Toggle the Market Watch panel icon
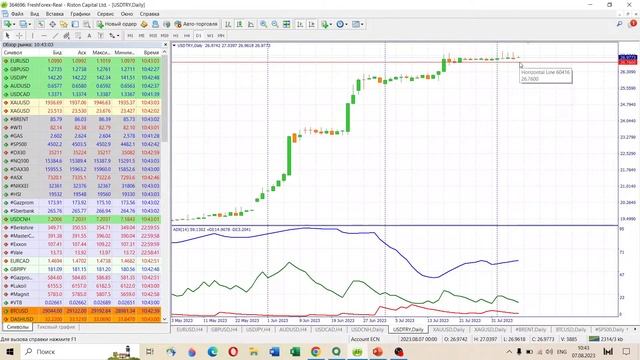 pyautogui.click(x=41, y=24)
